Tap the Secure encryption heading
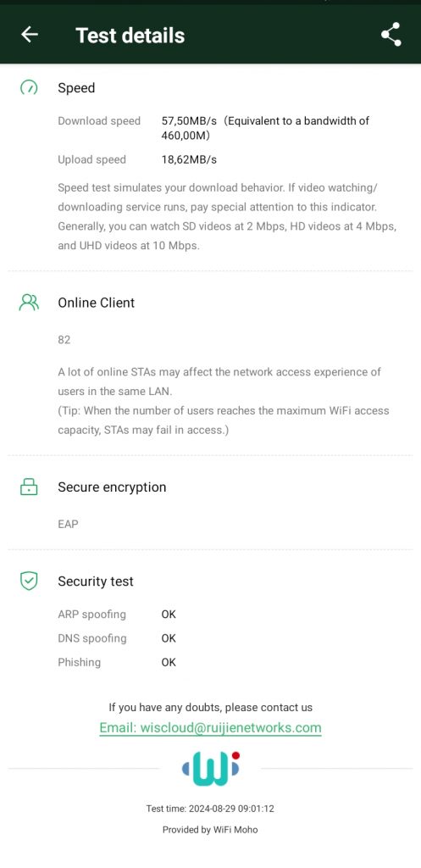Viewport: 421px width, 868px height. [x=112, y=487]
